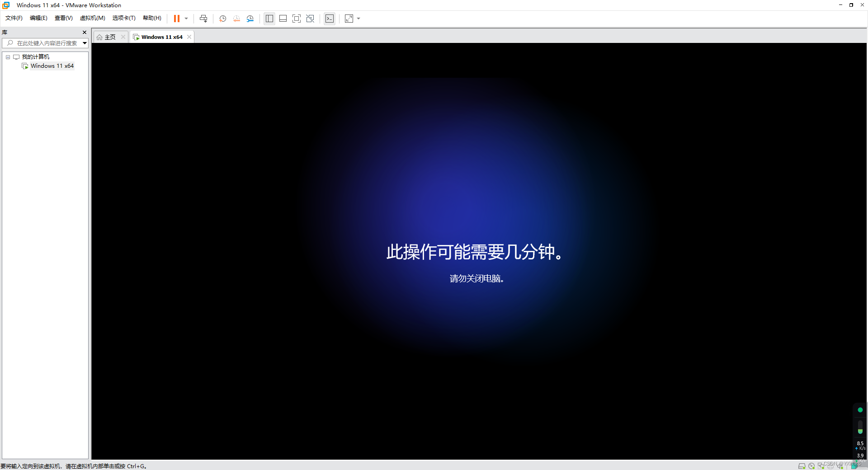Toggle the library sidebar view button
The image size is (868, 470).
pos(269,19)
